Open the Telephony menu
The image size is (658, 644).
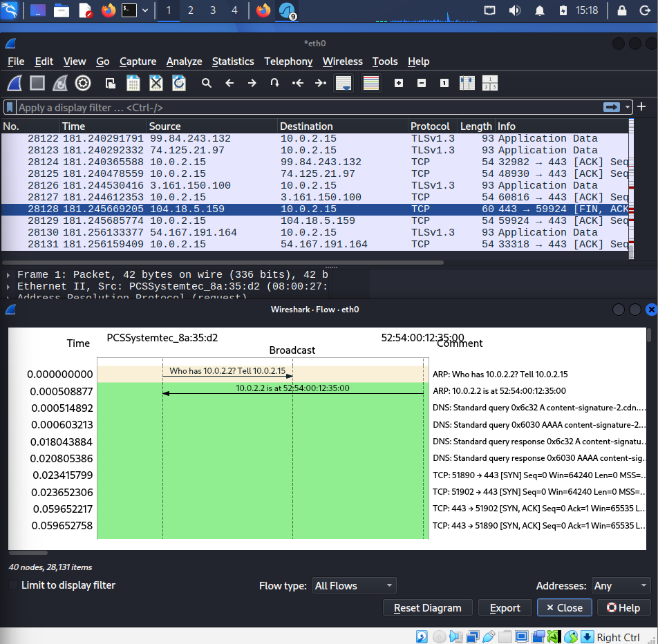(x=288, y=61)
